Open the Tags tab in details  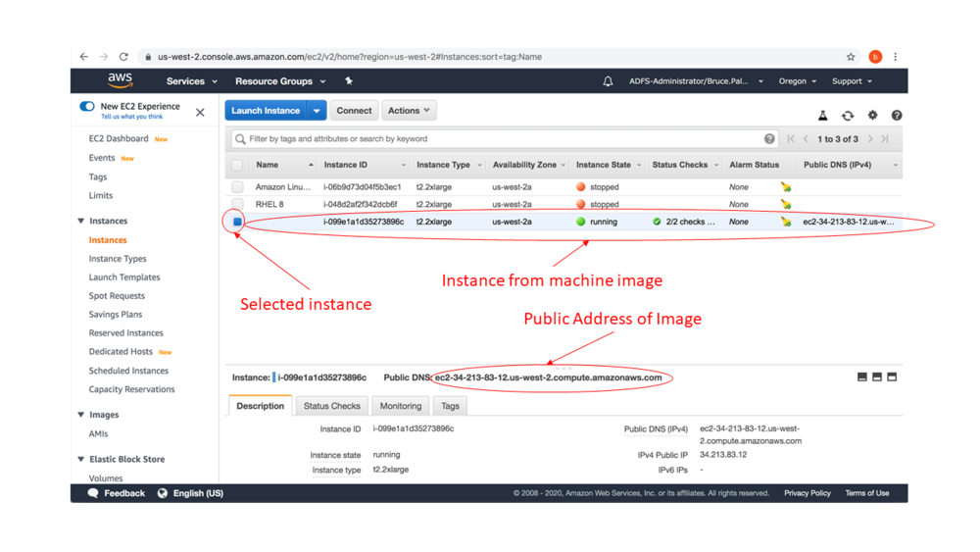click(450, 406)
